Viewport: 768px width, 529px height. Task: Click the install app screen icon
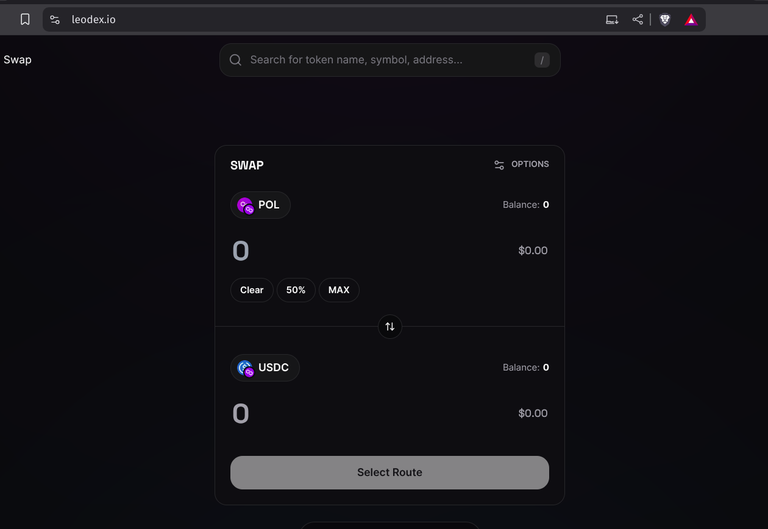[612, 20]
